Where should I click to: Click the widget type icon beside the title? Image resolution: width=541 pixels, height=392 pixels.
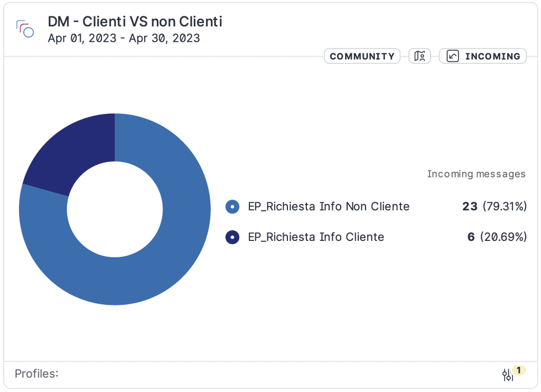pos(25,29)
